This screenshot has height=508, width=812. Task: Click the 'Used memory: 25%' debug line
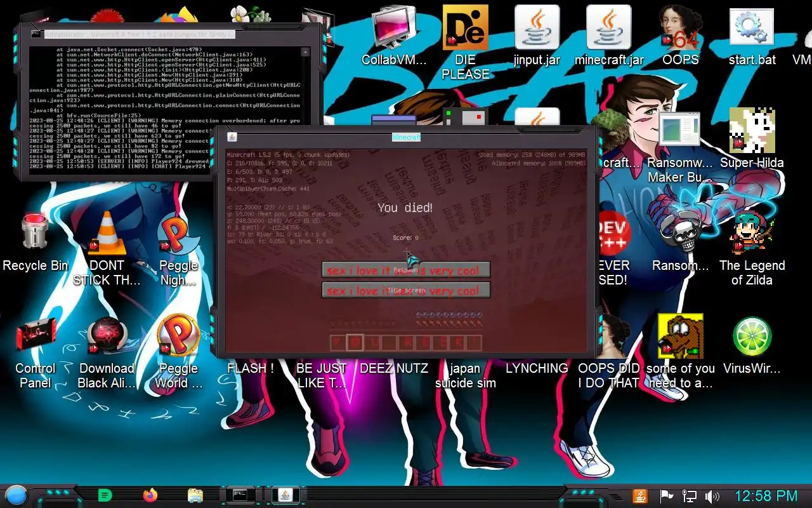(532, 155)
